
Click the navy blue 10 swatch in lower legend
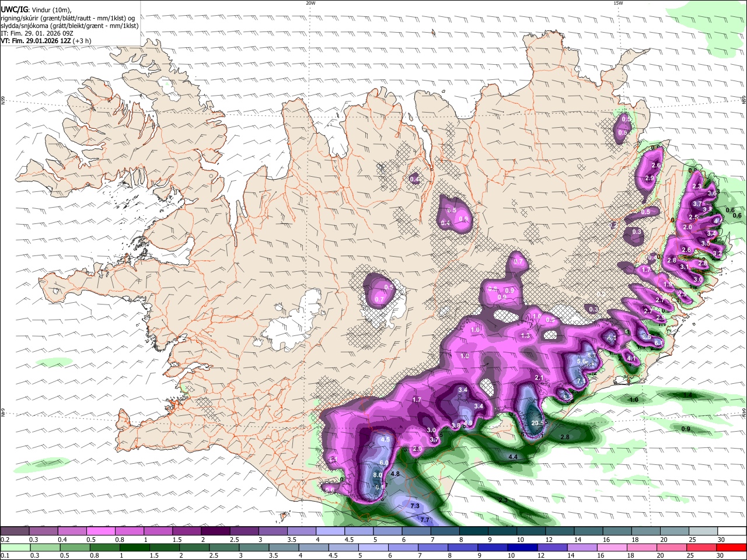(522, 547)
